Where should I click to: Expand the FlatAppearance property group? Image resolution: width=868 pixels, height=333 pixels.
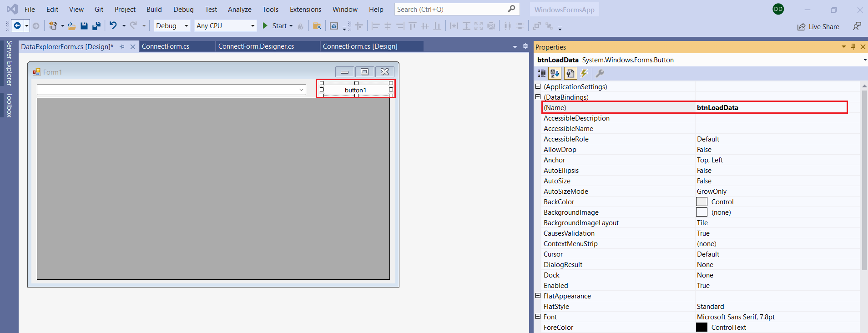(538, 296)
